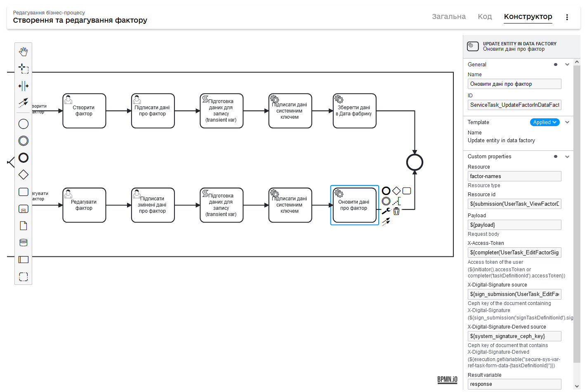The width and height of the screenshot is (587, 392).
Task: Activate the lasso selection tool
Action: tap(24, 68)
